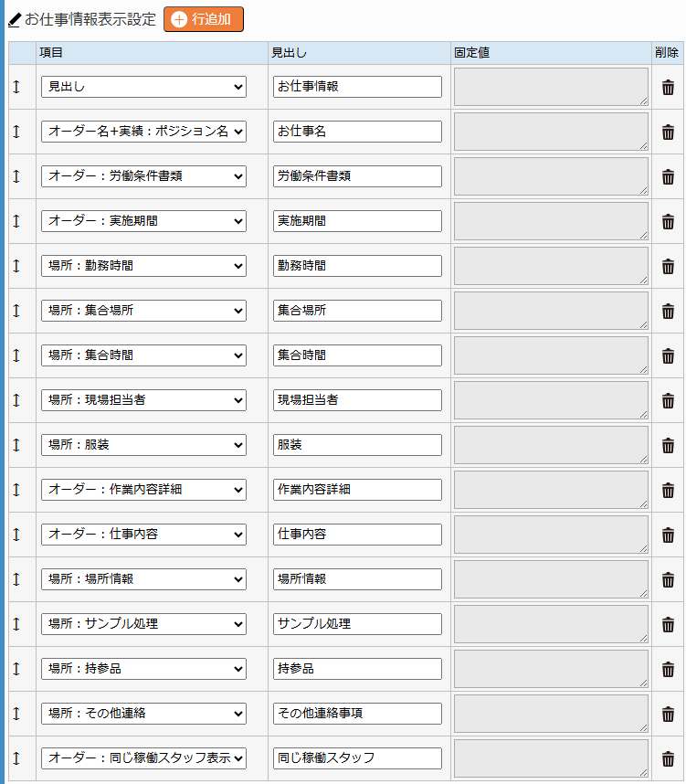Click the 集合時間 heading text field
Screen dimensions: 686x784
[x=357, y=355]
